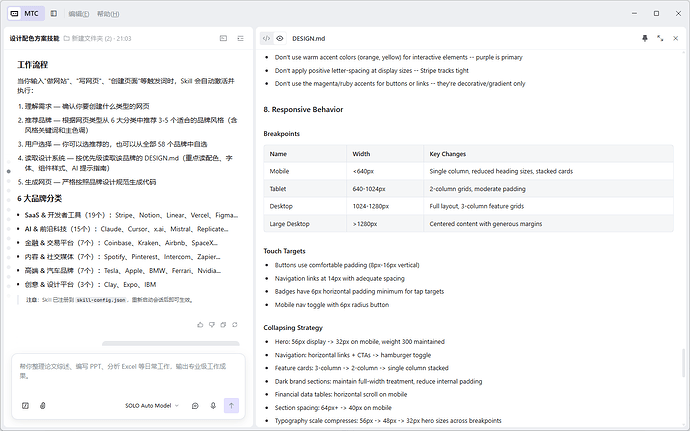Open the 编辑(E) menu
690x431 pixels.
(79, 14)
